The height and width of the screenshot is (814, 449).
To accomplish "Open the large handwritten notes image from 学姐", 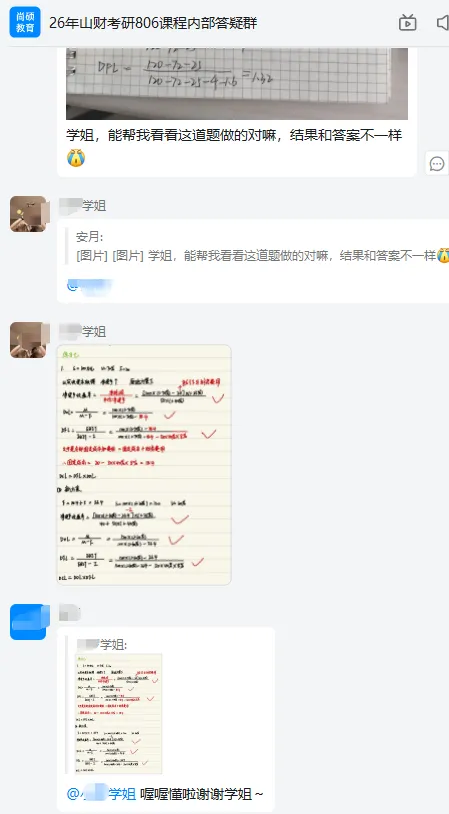I will click(144, 465).
